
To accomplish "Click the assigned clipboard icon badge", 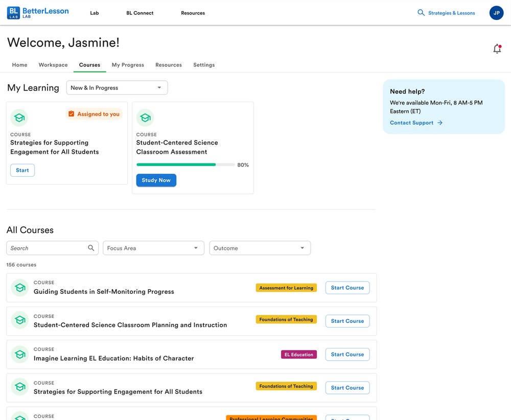I will [x=72, y=114].
